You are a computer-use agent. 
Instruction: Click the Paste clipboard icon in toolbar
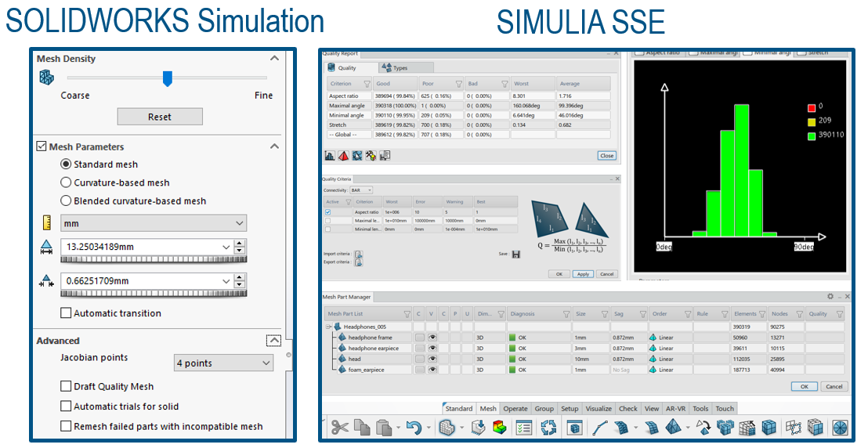384,428
